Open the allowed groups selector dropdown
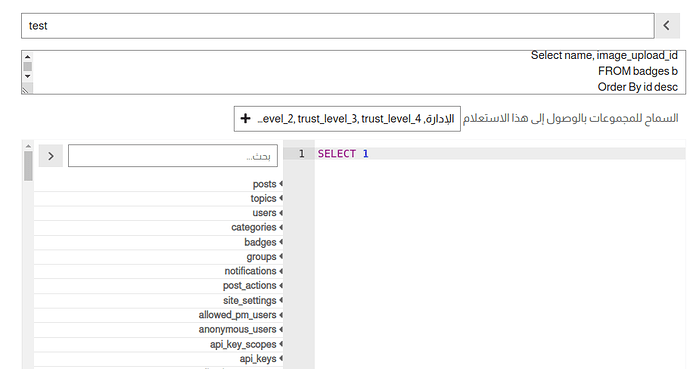 tap(347, 118)
